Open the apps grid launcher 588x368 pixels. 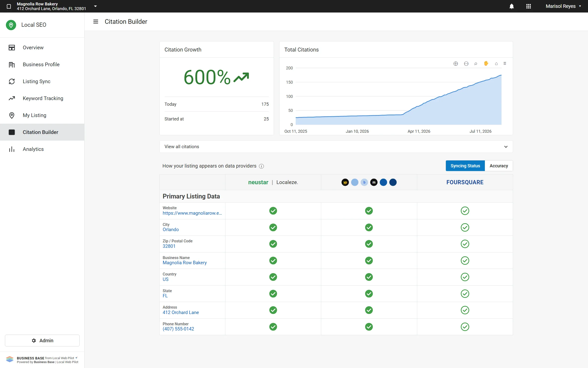(528, 6)
